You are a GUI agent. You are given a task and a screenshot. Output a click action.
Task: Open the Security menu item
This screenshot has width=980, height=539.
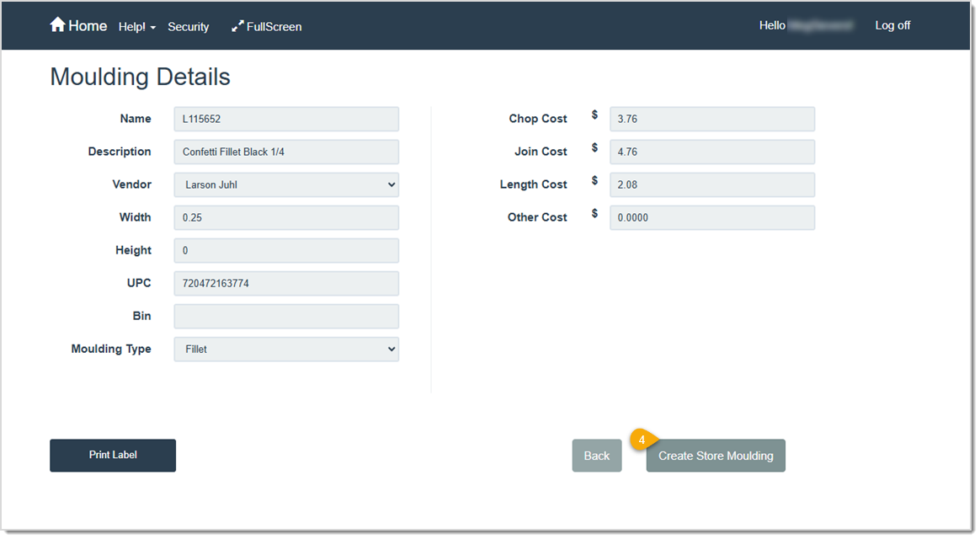pyautogui.click(x=188, y=26)
